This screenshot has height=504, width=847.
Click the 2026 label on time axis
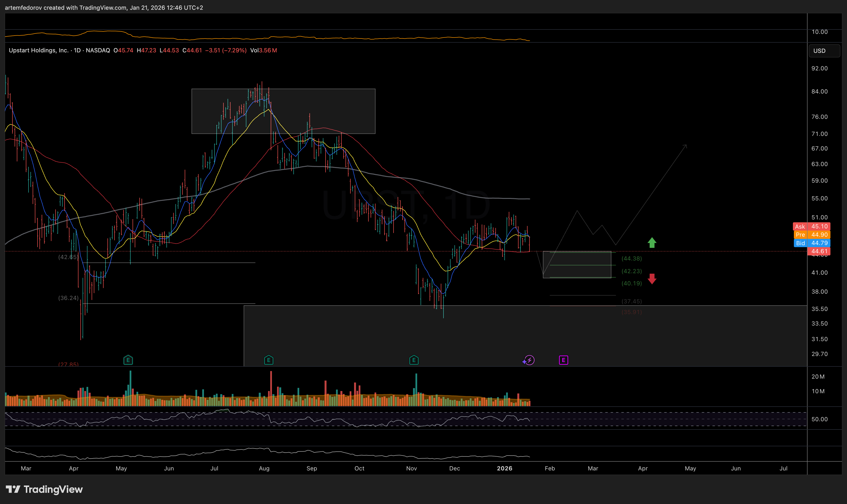(x=504, y=468)
